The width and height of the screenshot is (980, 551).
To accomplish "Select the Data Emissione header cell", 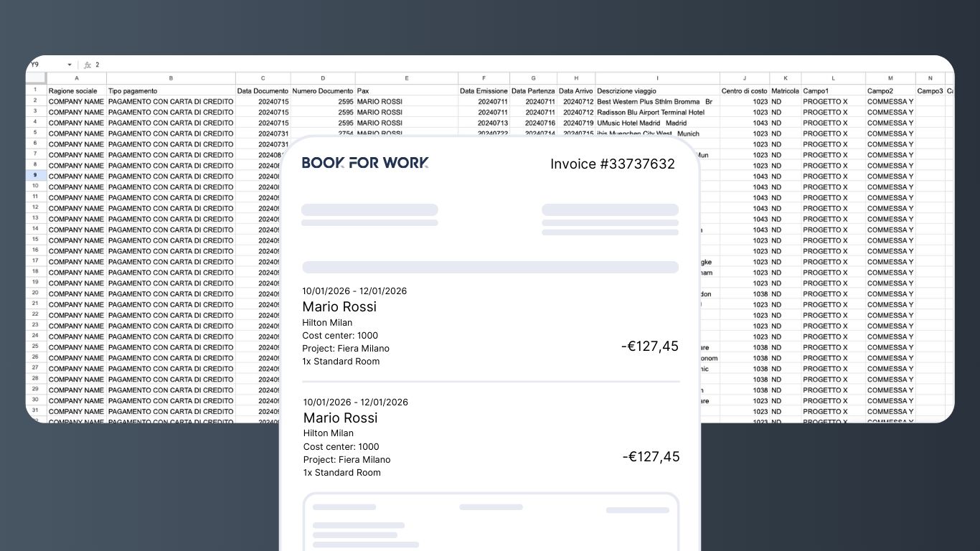I will tap(484, 91).
